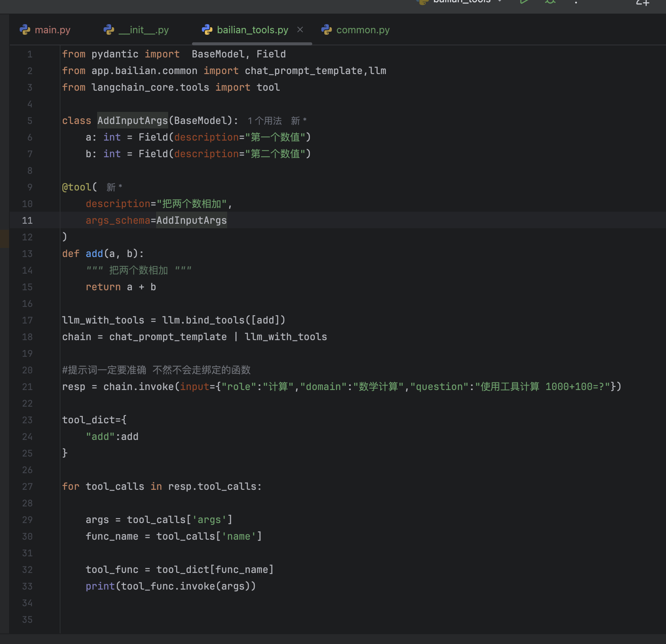This screenshot has width=666, height=644.
Task: Click line number 11 in the gutter
Action: 27,220
